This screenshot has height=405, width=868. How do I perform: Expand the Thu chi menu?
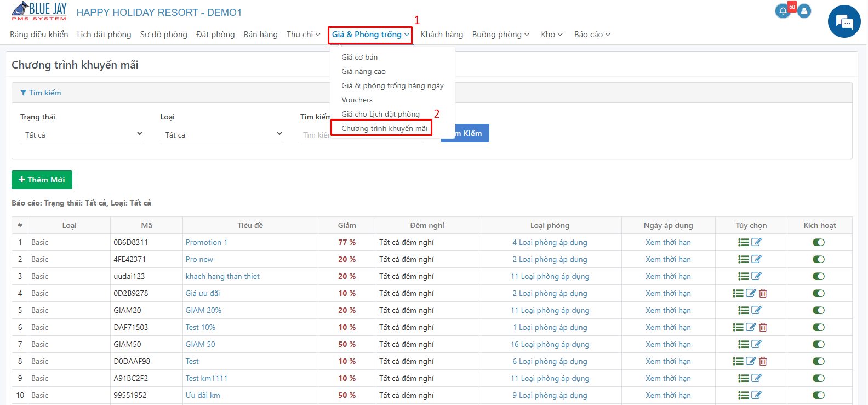tap(304, 35)
